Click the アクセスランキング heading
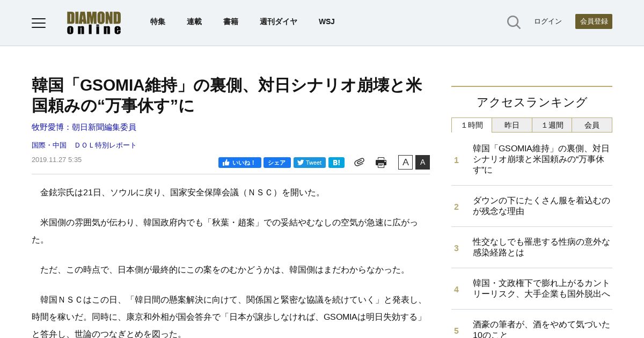The height and width of the screenshot is (338, 644). (532, 102)
